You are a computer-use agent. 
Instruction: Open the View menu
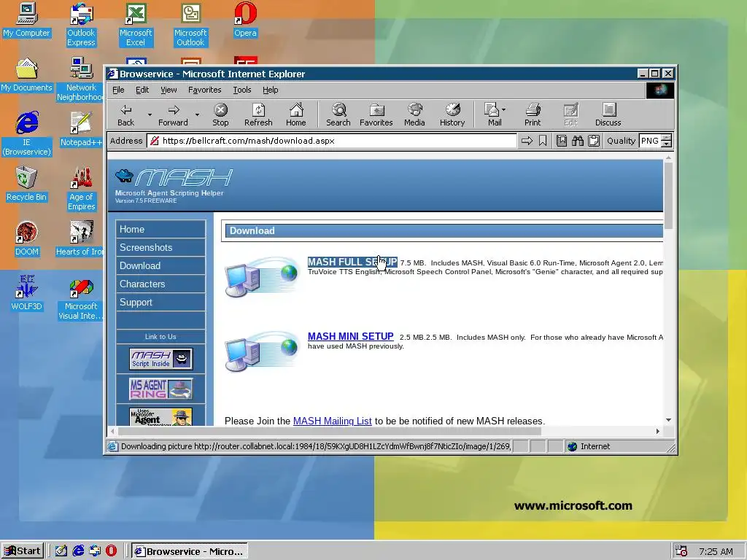pos(169,90)
